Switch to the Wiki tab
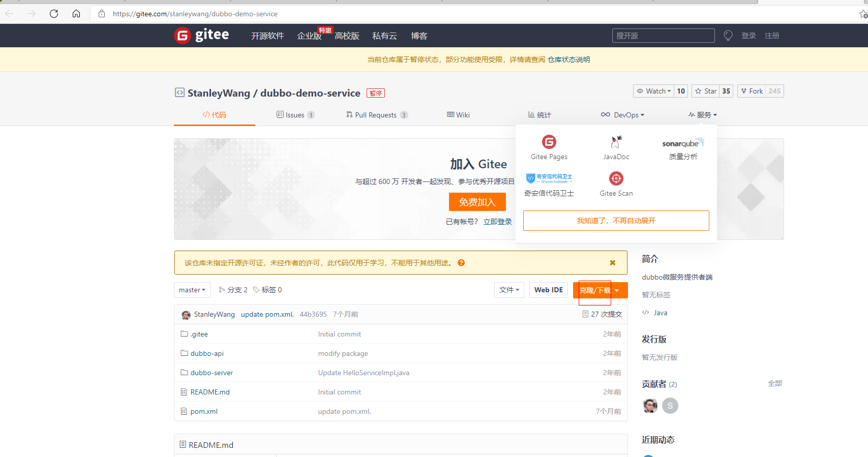Image resolution: width=868 pixels, height=457 pixels. point(458,115)
